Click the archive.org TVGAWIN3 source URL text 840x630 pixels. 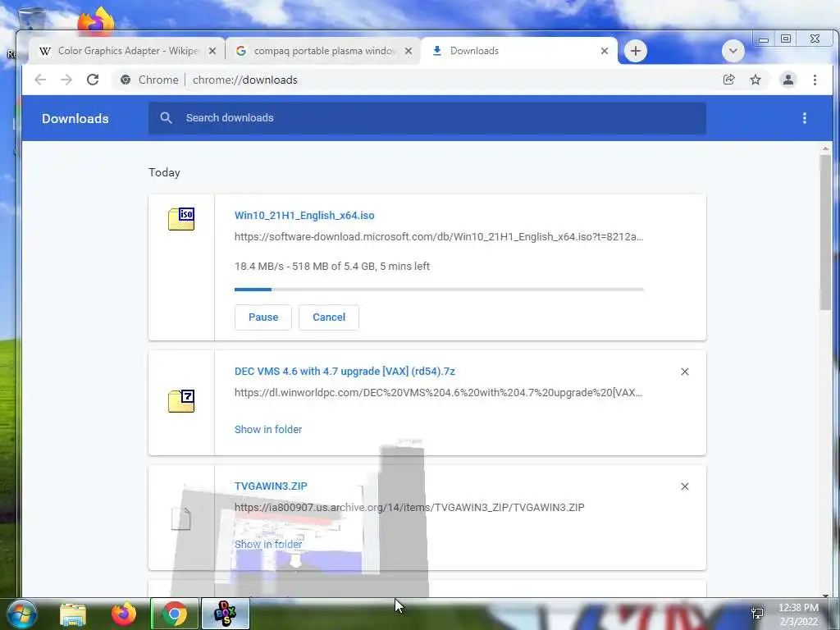(409, 507)
